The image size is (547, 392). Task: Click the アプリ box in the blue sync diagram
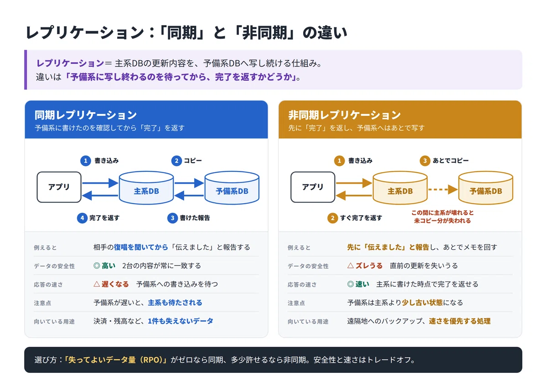pos(59,187)
